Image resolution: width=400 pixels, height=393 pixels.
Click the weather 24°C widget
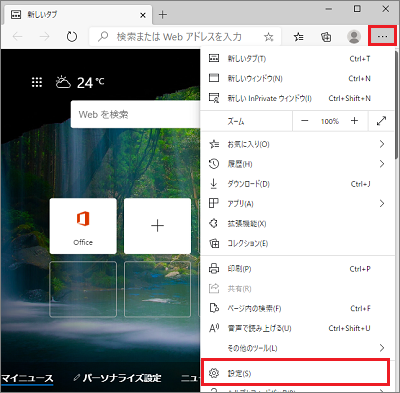(x=80, y=82)
